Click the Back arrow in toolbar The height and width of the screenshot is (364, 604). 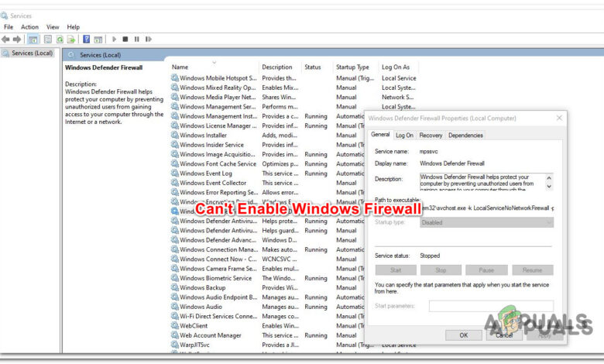5,39
